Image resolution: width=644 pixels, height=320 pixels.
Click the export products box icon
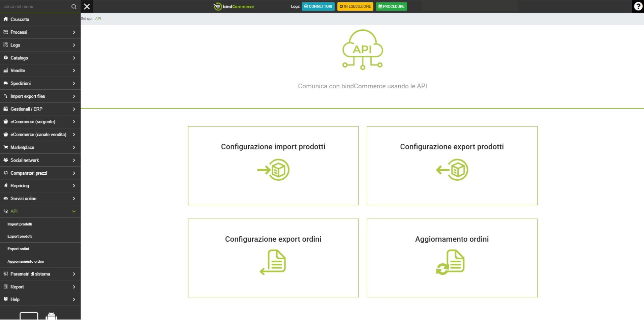click(452, 170)
